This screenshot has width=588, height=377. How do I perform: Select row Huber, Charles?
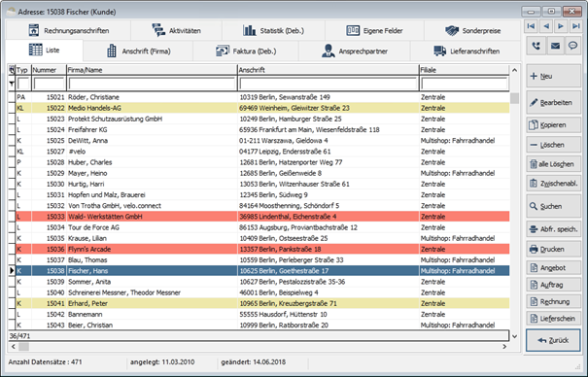pos(262,162)
